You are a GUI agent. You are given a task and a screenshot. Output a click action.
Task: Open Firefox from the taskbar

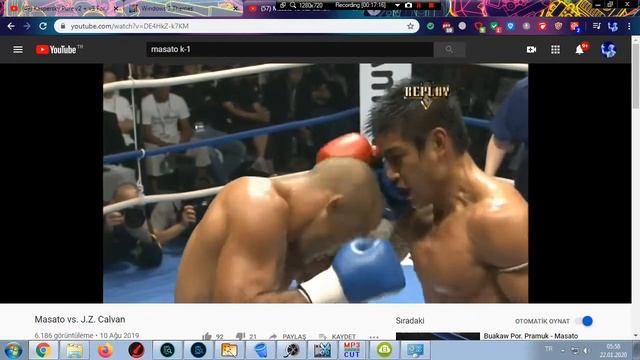coord(105,350)
